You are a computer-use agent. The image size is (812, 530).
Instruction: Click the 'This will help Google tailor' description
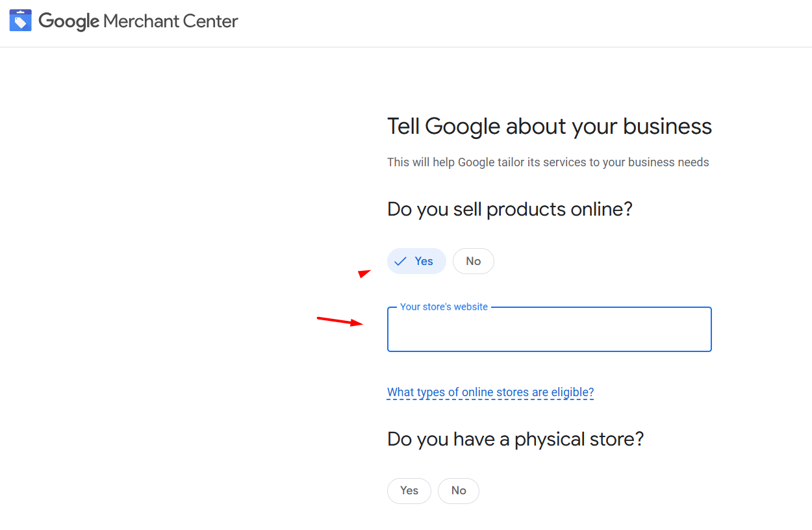pos(548,162)
